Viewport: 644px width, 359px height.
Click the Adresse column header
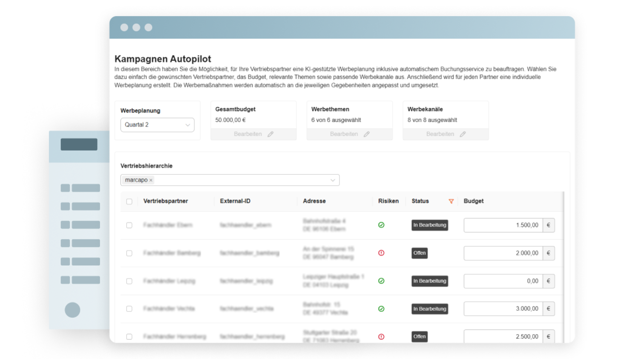314,201
